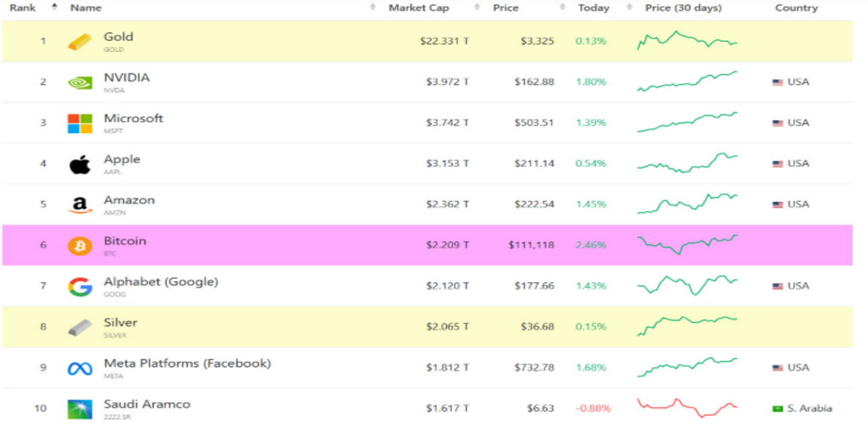Click the Apple logo icon

(x=80, y=164)
